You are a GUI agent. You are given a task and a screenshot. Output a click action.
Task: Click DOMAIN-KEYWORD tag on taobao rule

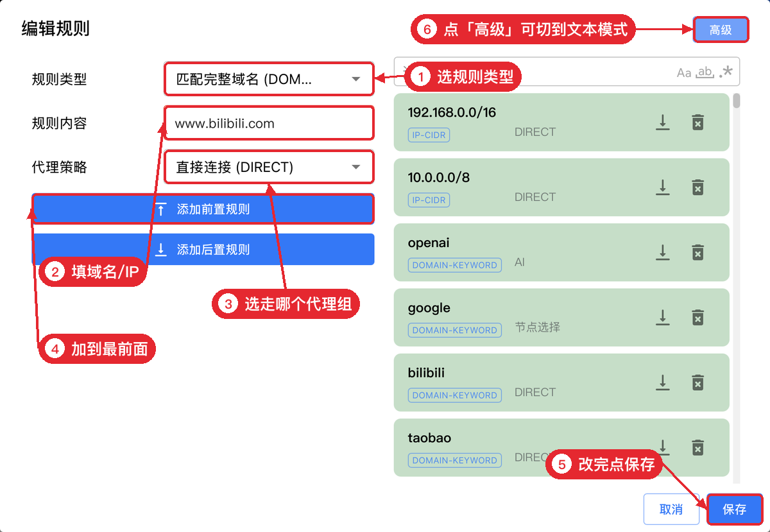coord(455,460)
